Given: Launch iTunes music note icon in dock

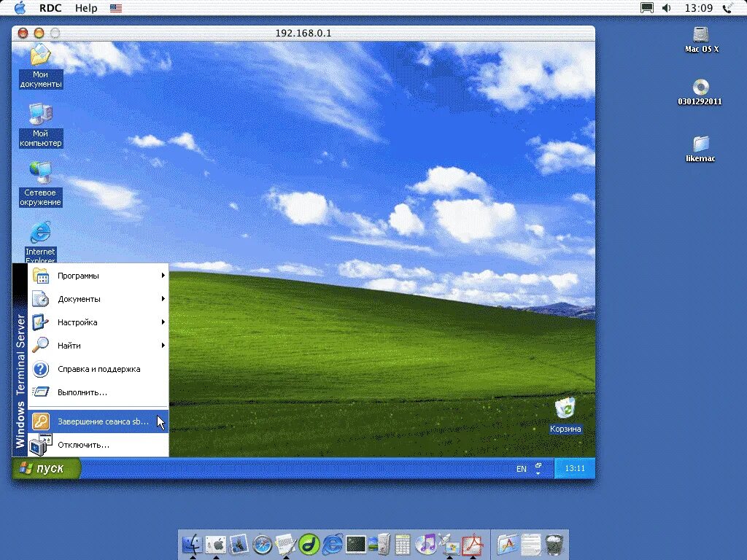Looking at the screenshot, I should pyautogui.click(x=425, y=543).
